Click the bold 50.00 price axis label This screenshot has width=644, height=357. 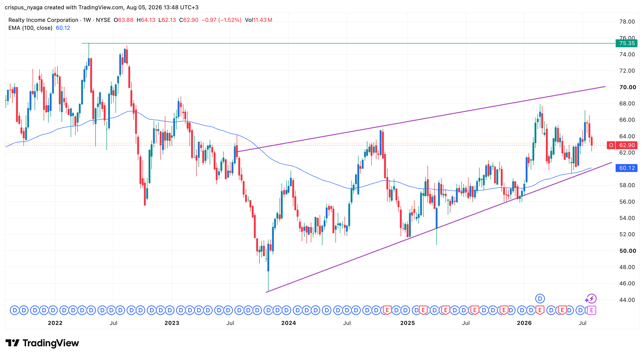pos(627,251)
